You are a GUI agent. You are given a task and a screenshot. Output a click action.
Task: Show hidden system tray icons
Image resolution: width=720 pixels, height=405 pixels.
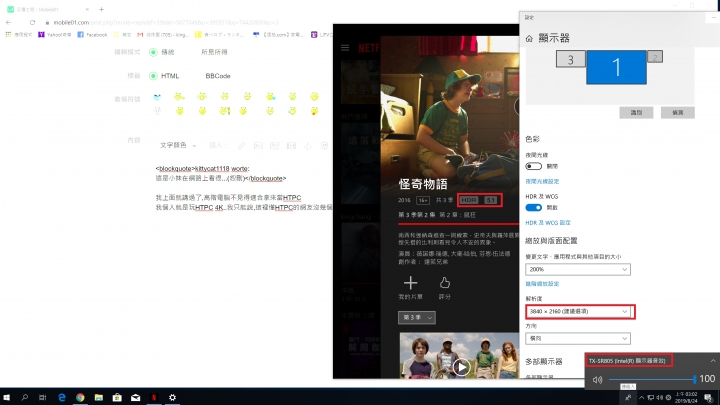coord(641,397)
